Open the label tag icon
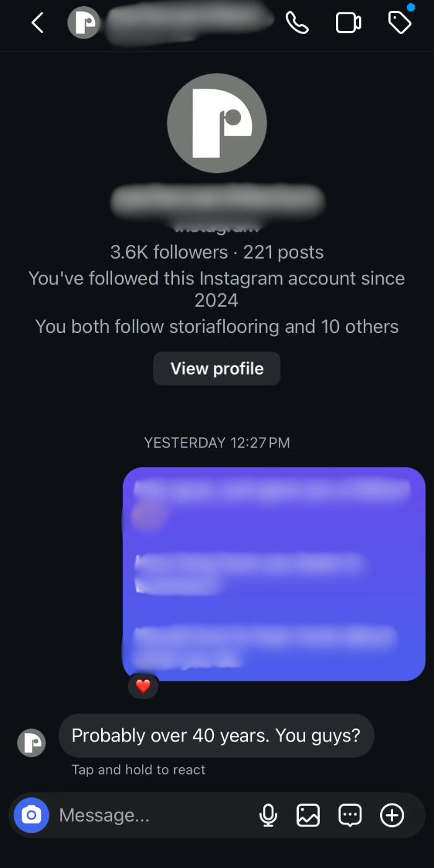Image resolution: width=434 pixels, height=868 pixels. (399, 23)
